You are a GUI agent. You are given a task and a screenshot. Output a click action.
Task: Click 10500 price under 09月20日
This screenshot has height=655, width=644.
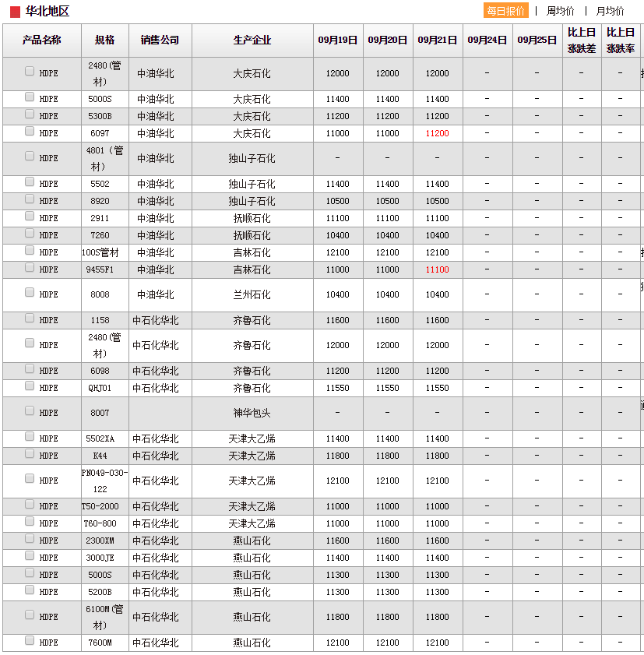(x=388, y=201)
